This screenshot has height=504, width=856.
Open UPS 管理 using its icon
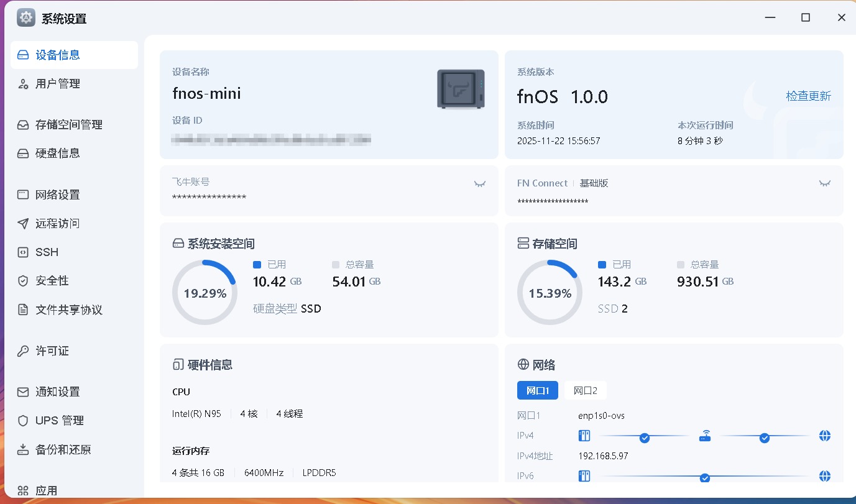coord(22,420)
